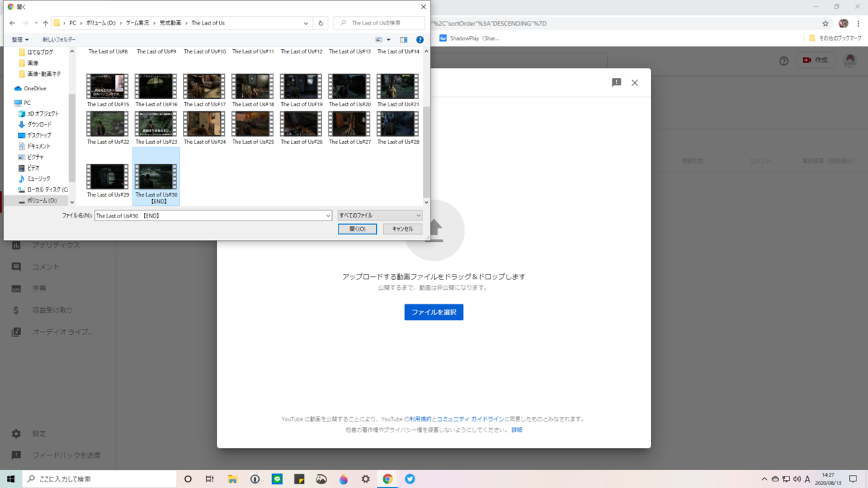868x488 pixels.
Task: Open the コミュニティ ガイドライン link
Action: tap(470, 419)
